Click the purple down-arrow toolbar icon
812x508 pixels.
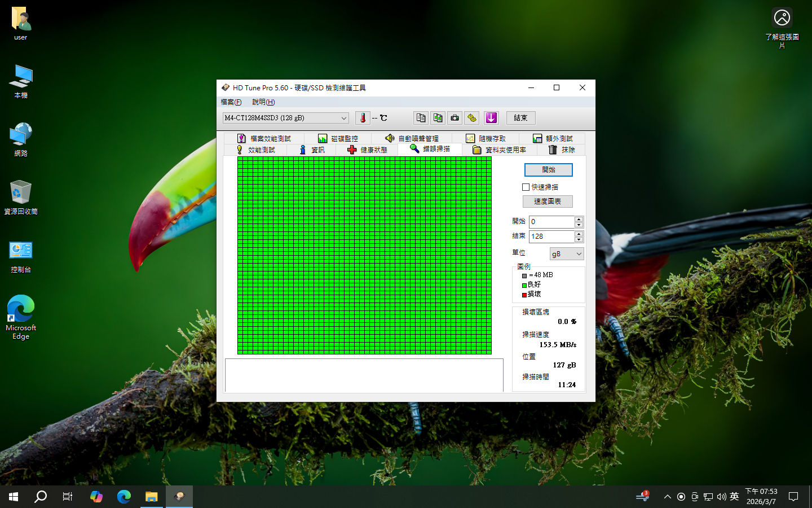point(491,118)
